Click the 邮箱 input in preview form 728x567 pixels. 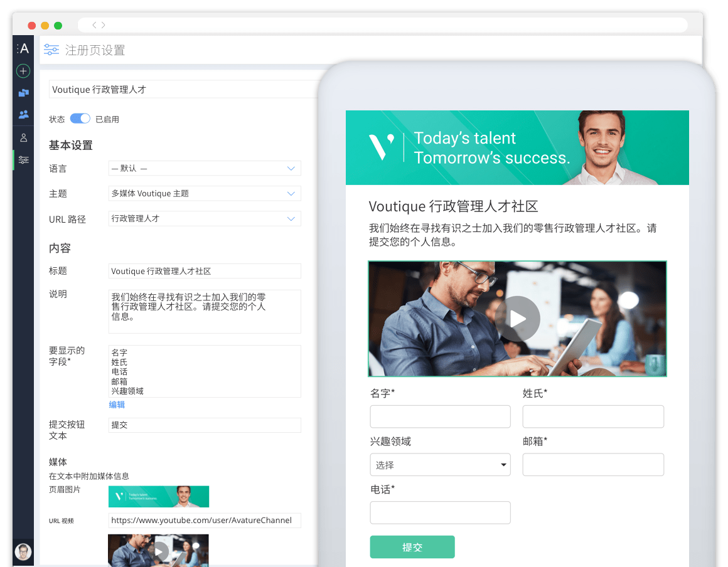click(593, 465)
